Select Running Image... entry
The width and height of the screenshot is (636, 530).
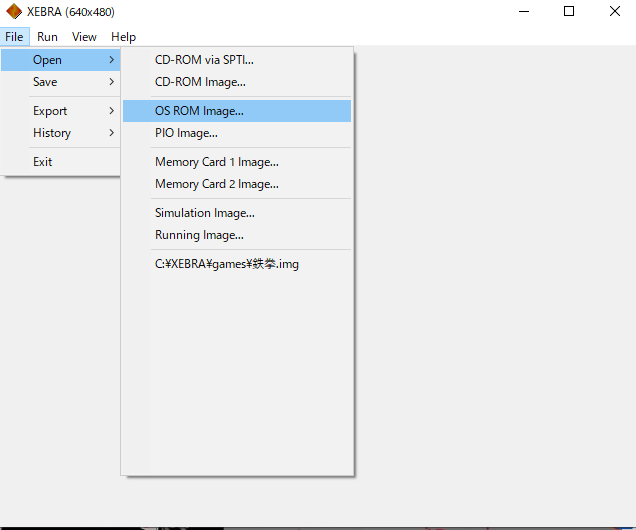point(237,235)
